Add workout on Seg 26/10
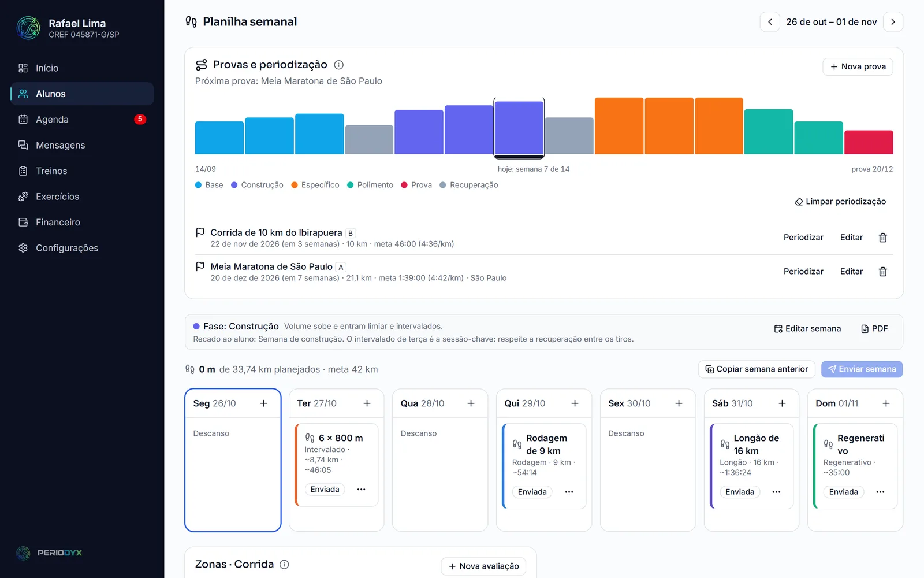Image resolution: width=924 pixels, height=578 pixels. coord(264,403)
